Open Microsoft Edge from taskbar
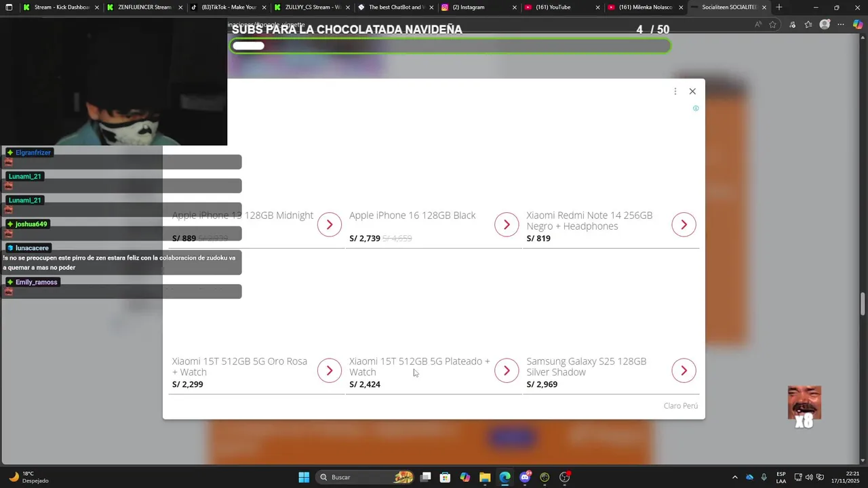Screen dimensions: 868x488 click(505, 477)
